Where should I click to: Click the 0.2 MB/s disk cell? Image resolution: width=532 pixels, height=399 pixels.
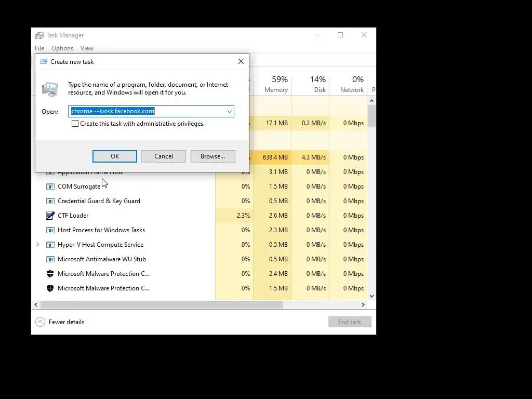[x=310, y=123]
